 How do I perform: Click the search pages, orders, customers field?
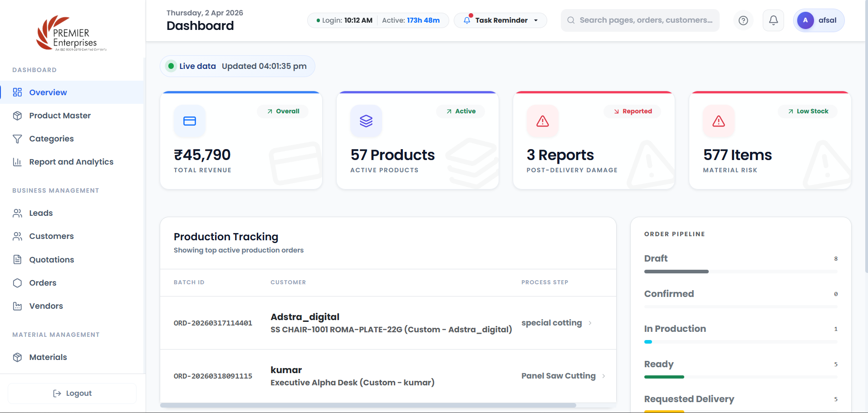[645, 20]
